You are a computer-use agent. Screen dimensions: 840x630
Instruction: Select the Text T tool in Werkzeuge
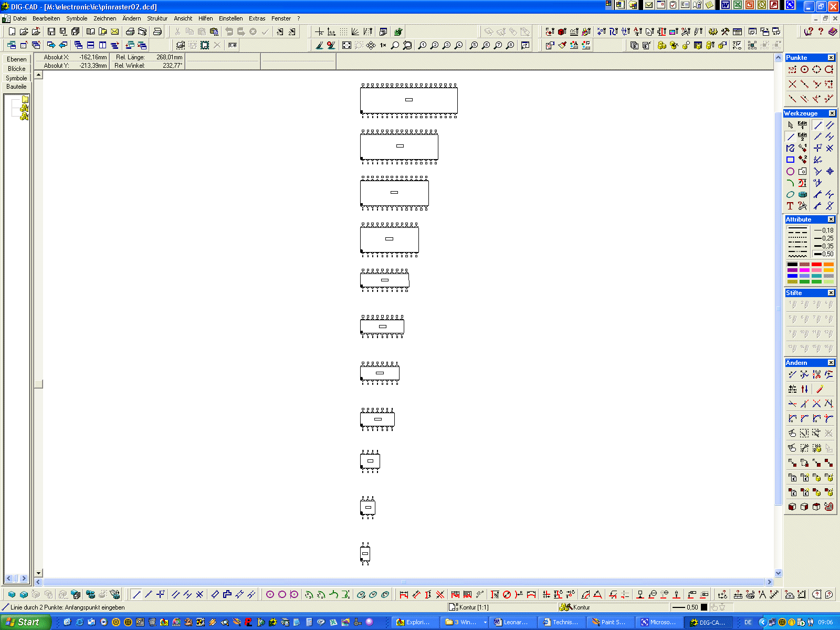(791, 206)
